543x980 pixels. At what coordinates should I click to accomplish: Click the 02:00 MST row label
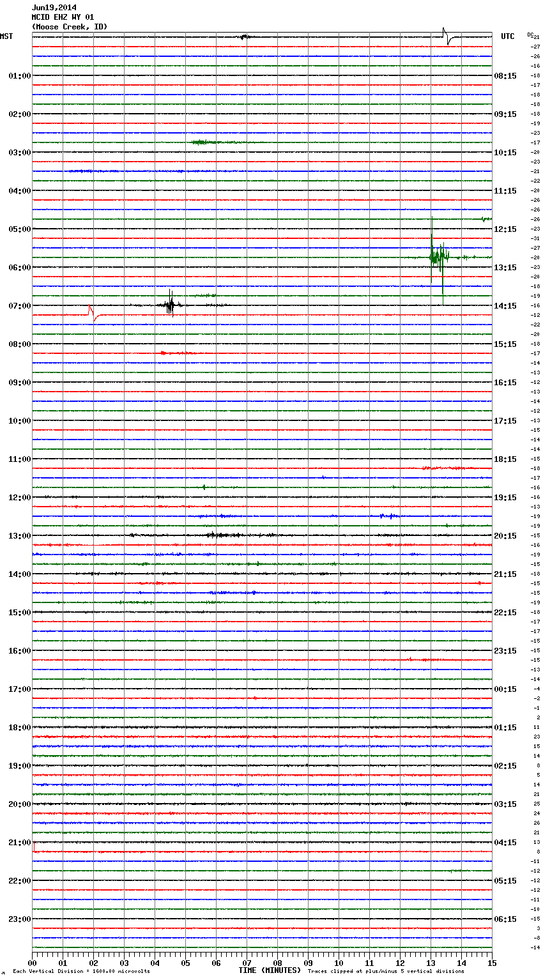click(x=20, y=114)
